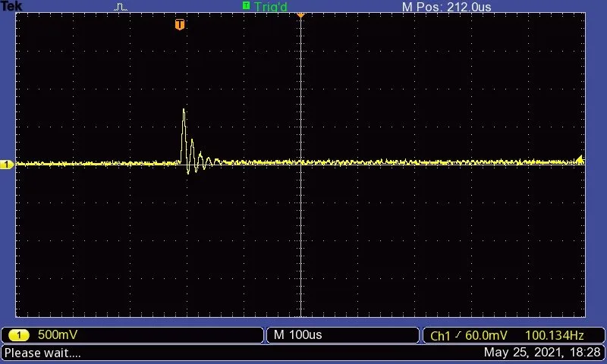Click the orange horizontal position arrow at top
This screenshot has height=364, width=607.
(300, 14)
